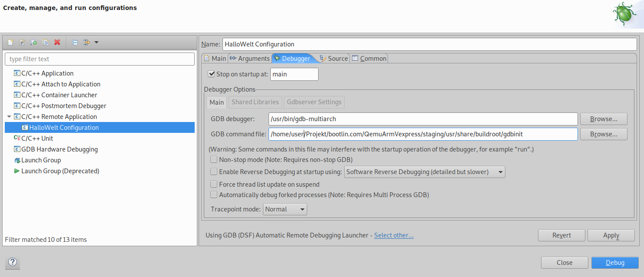Enable Non-stop mode

coord(214,159)
